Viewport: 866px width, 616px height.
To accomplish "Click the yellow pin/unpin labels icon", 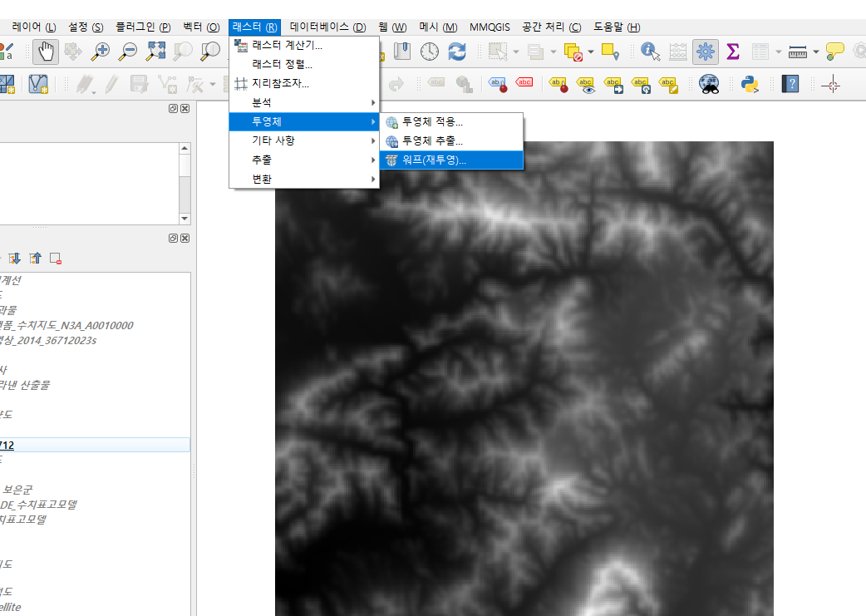I will coord(558,84).
